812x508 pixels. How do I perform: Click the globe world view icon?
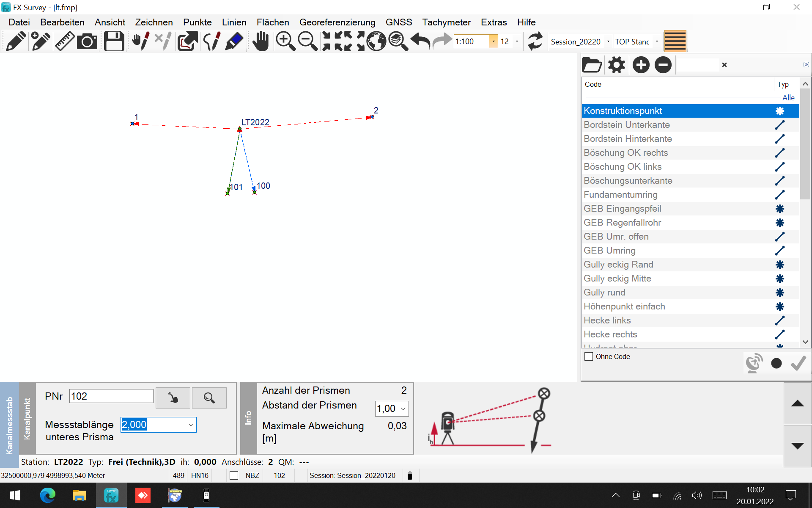[376, 41]
